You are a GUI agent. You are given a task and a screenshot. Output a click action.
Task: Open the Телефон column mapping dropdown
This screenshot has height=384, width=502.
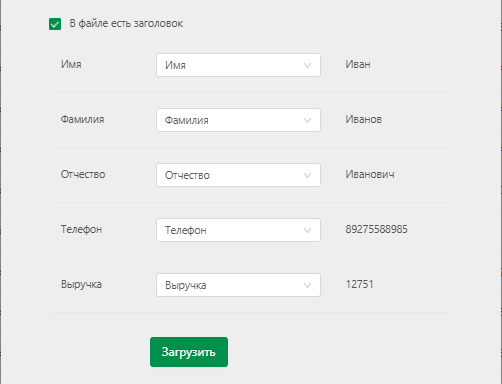(238, 230)
